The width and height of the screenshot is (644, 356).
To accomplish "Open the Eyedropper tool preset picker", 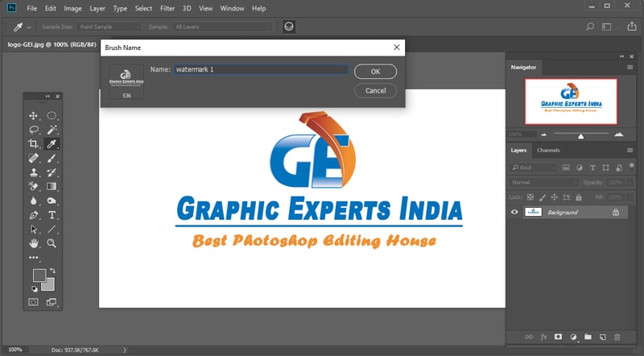I will pyautogui.click(x=22, y=27).
